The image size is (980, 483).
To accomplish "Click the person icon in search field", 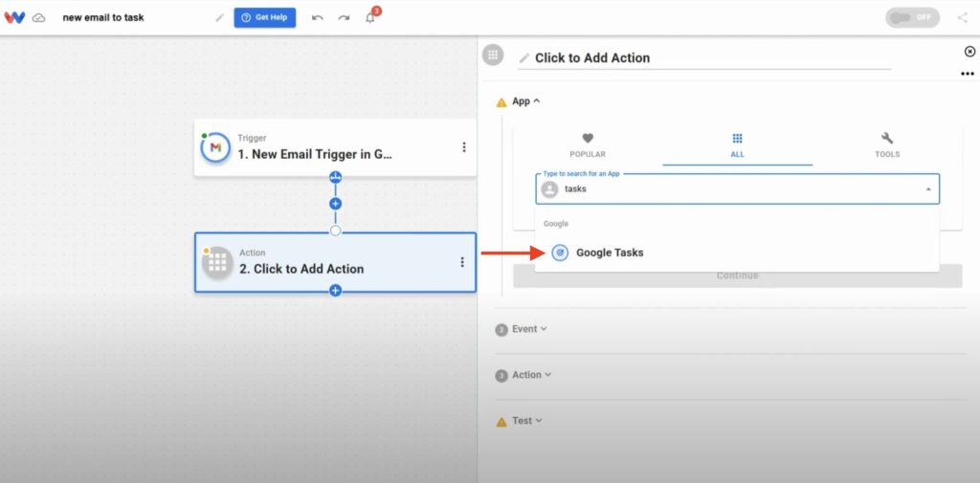I will pyautogui.click(x=549, y=188).
